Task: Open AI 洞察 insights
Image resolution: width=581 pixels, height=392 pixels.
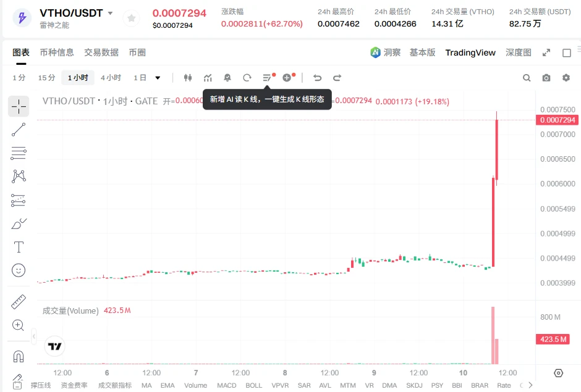Action: point(386,52)
